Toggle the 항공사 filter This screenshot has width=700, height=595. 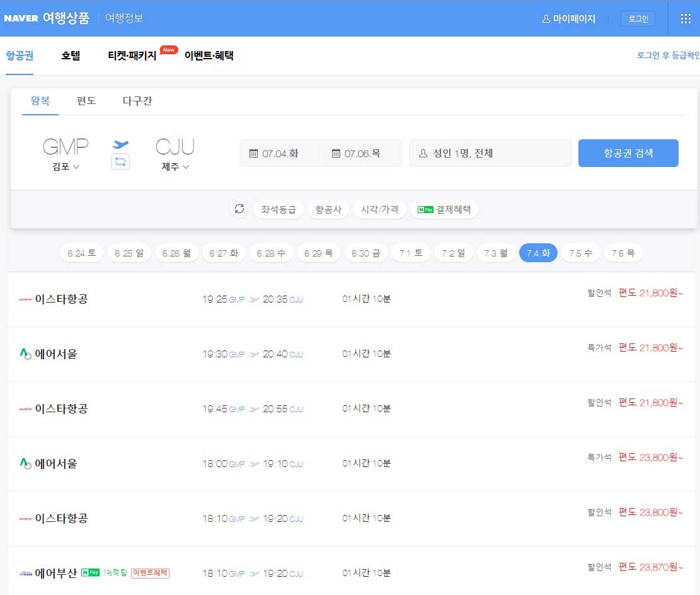click(328, 209)
